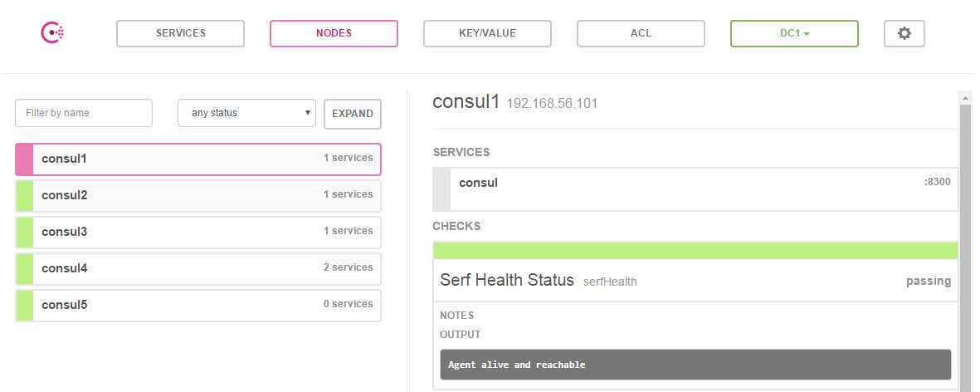Select the consul1 node row
The width and height of the screenshot is (980, 392).
point(198,159)
